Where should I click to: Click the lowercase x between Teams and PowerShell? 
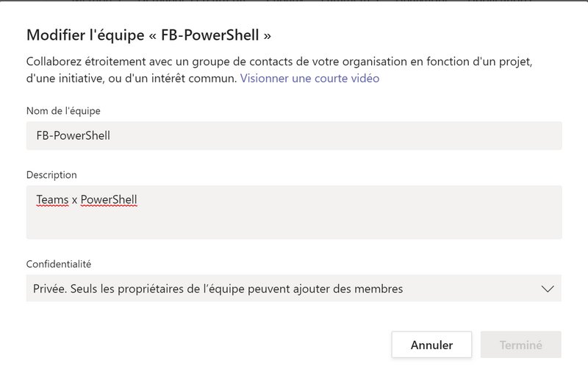[x=74, y=200]
